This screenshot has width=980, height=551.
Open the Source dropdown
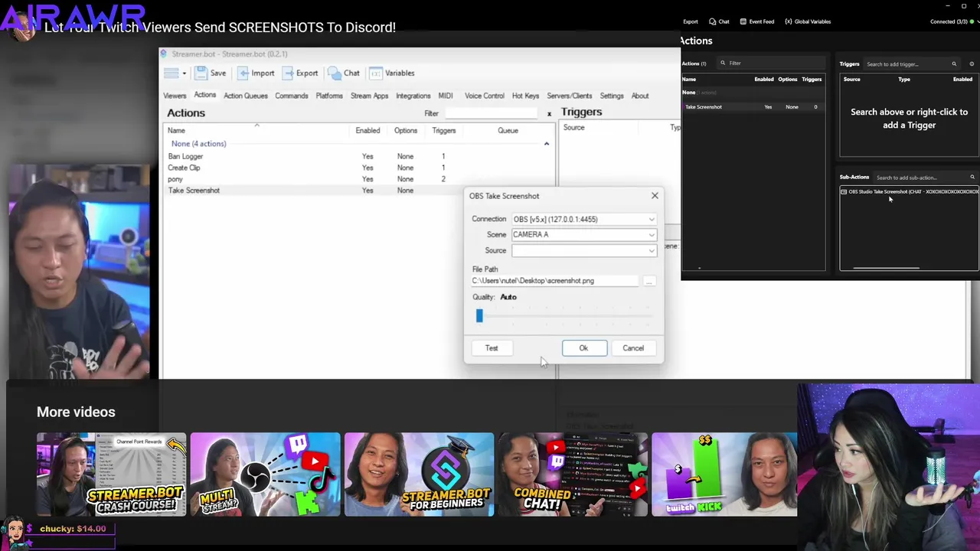583,250
